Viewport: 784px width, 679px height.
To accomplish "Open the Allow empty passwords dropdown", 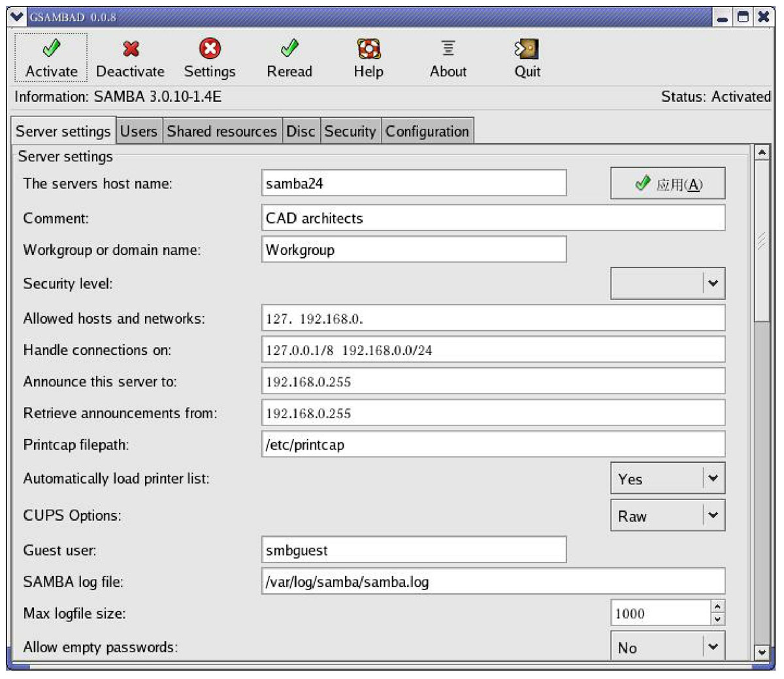I will pyautogui.click(x=713, y=647).
